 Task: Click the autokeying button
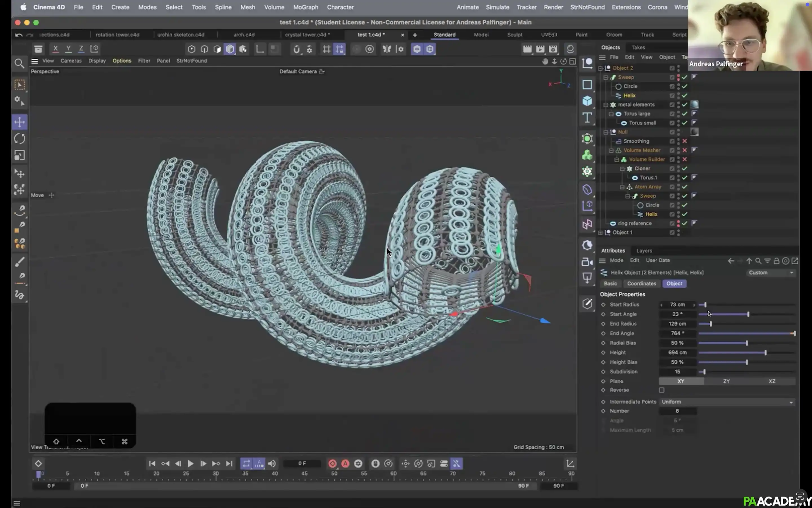345,464
